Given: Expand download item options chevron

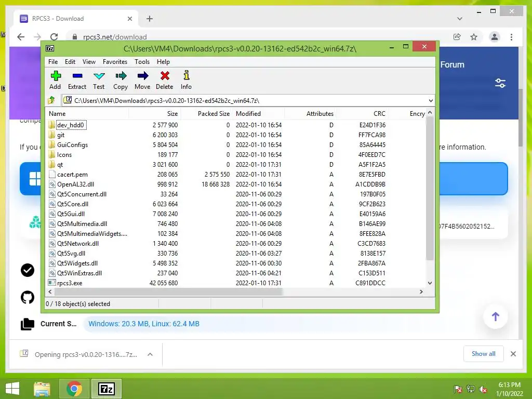Looking at the screenshot, I should [150, 354].
